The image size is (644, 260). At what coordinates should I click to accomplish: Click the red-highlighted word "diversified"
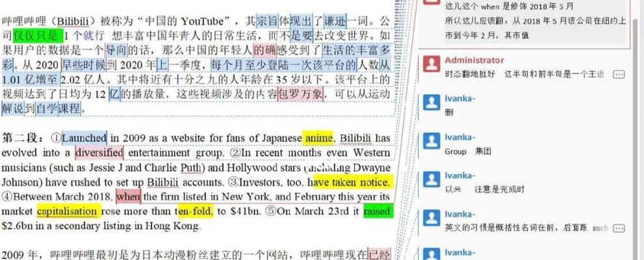point(99,153)
